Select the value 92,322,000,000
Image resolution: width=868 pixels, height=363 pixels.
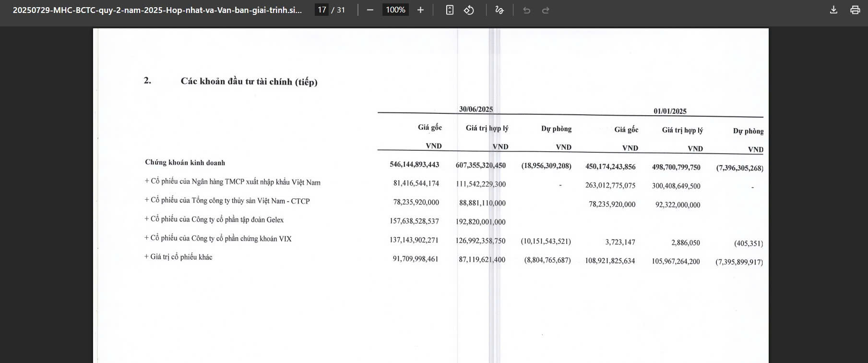click(678, 205)
